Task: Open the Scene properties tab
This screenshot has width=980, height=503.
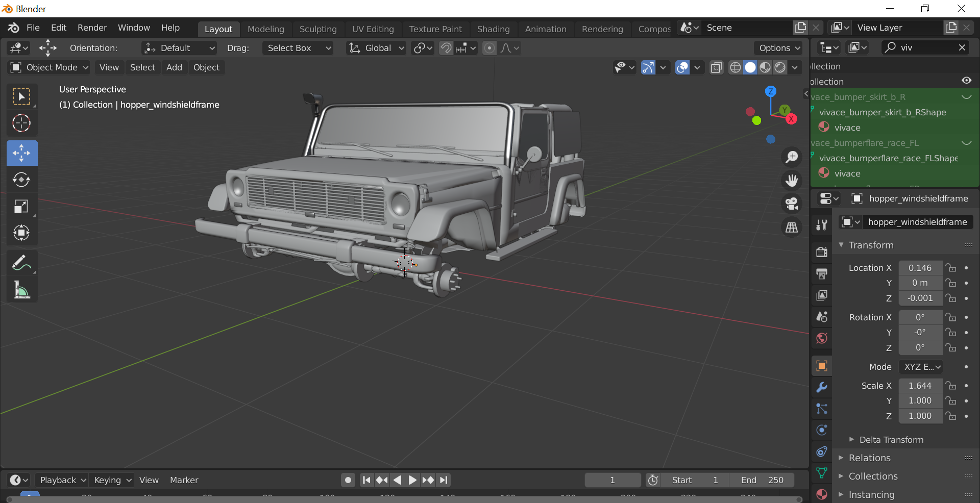Action: click(x=822, y=316)
